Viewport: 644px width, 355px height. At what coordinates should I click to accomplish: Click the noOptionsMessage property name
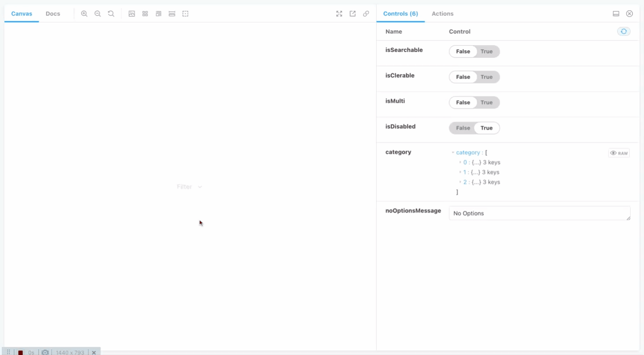click(413, 211)
